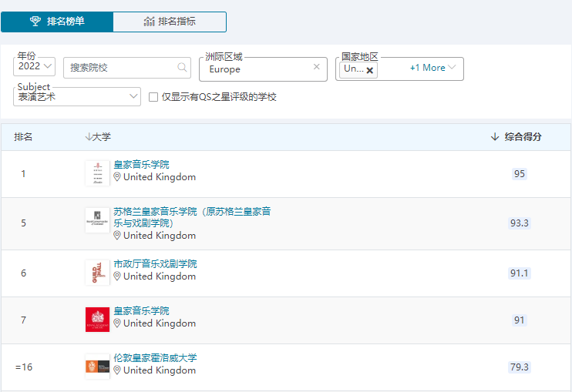Click the score 91 cell
Image resolution: width=572 pixels, height=392 pixels.
tap(519, 320)
